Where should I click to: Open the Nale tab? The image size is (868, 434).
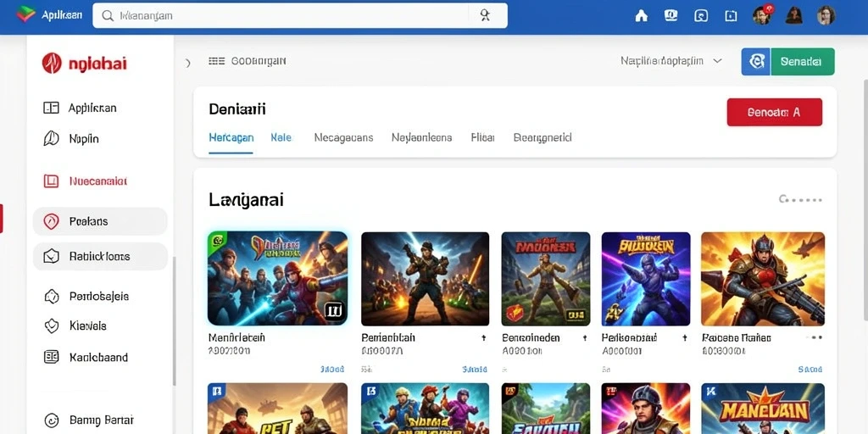point(281,137)
